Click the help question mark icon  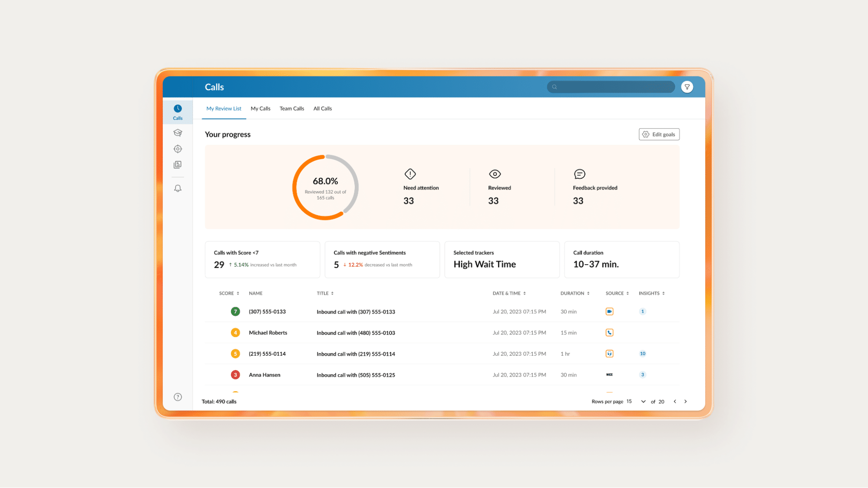[178, 397]
